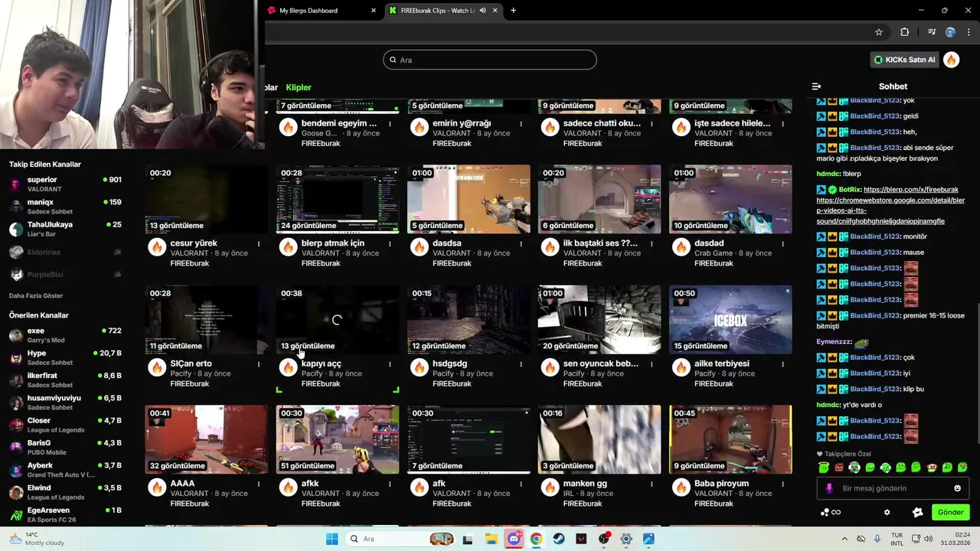Click 'Pacify' category under 'SIÇan erto'
Image resolution: width=980 pixels, height=551 pixels.
pyautogui.click(x=181, y=374)
